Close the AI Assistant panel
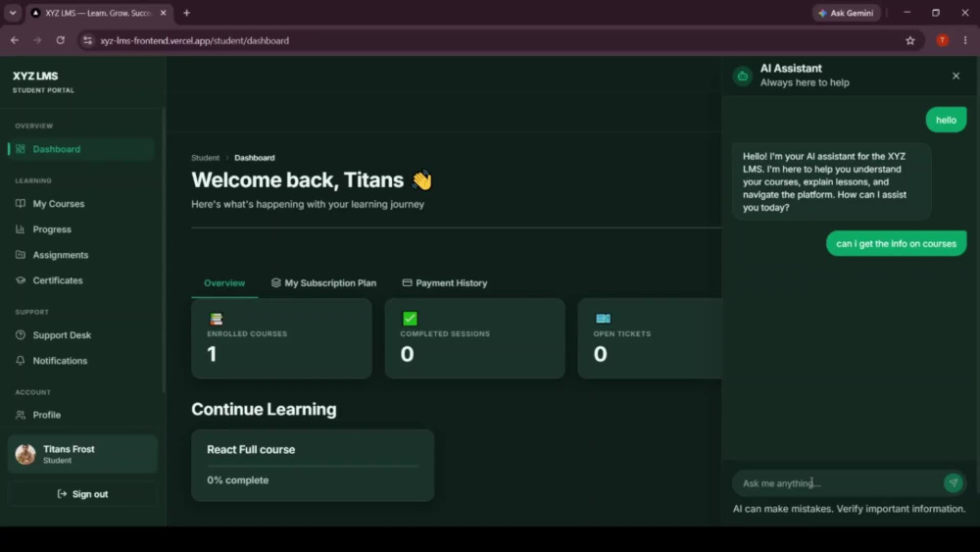Screen dimensions: 980x552 click(955, 75)
